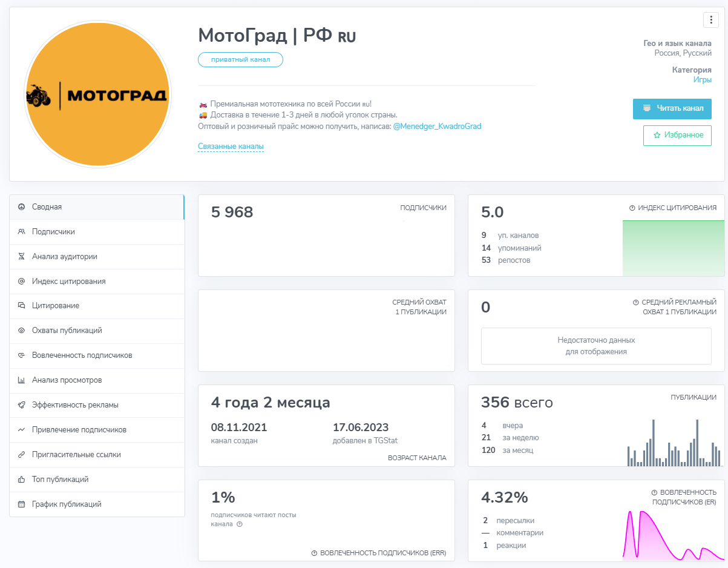Click the МотоГрад channel avatar image
The height and width of the screenshot is (568, 728).
[x=97, y=94]
